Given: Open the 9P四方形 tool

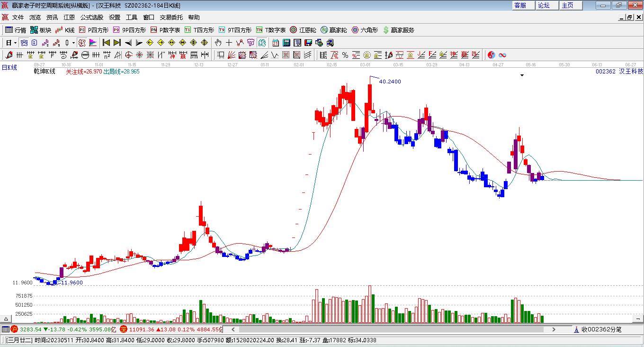Looking at the screenshot, I should [x=129, y=30].
